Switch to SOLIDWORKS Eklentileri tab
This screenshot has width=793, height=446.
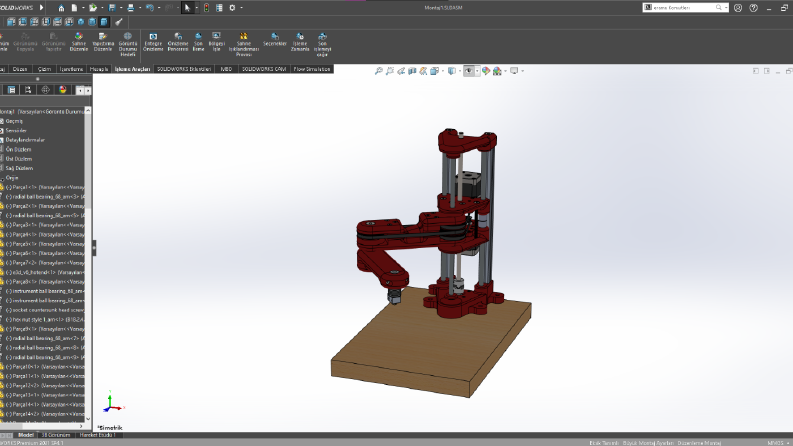coord(184,69)
